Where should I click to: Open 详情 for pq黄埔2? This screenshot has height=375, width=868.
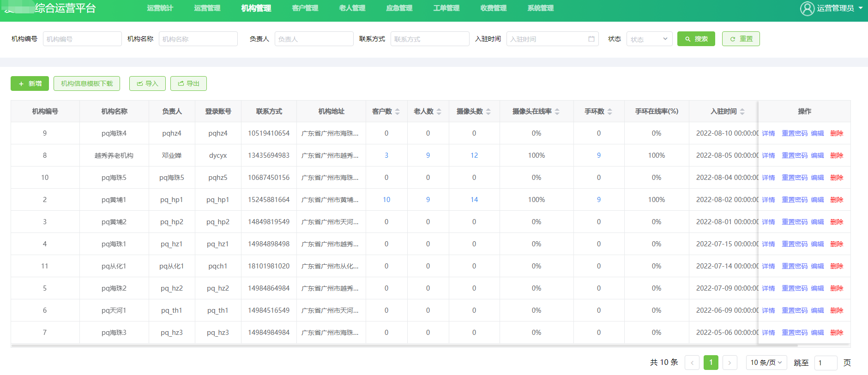point(768,222)
